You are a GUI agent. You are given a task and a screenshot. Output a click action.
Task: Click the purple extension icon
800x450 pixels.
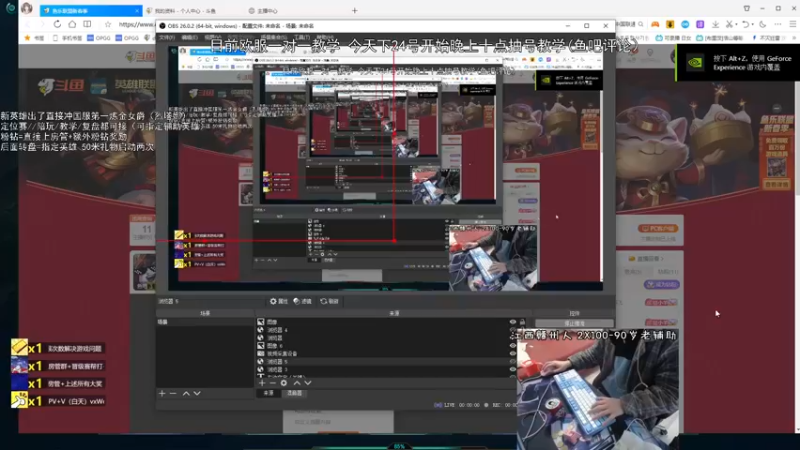coord(700,24)
